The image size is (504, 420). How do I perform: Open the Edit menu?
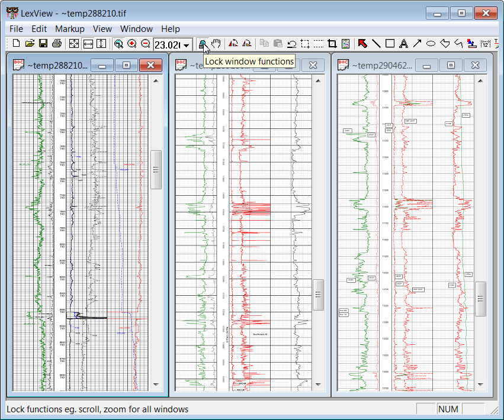(39, 29)
